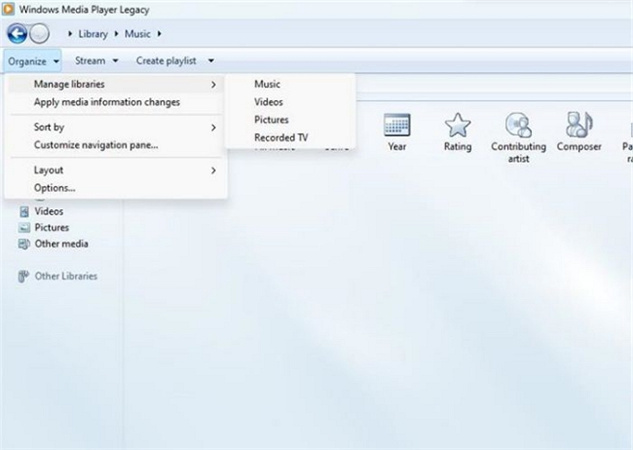Click the Composer label text
The width and height of the screenshot is (633, 450).
pos(579,147)
